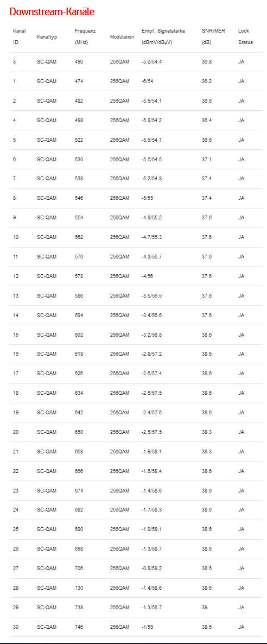Image resolution: width=267 pixels, height=644 pixels.
Task: Select the Lock Status column header
Action: 245,36
